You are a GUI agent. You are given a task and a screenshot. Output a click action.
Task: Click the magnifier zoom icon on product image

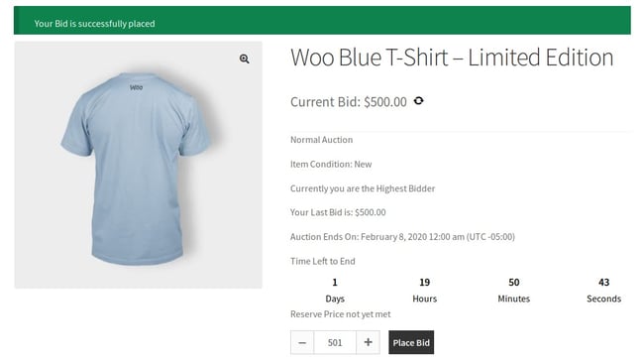(x=245, y=59)
